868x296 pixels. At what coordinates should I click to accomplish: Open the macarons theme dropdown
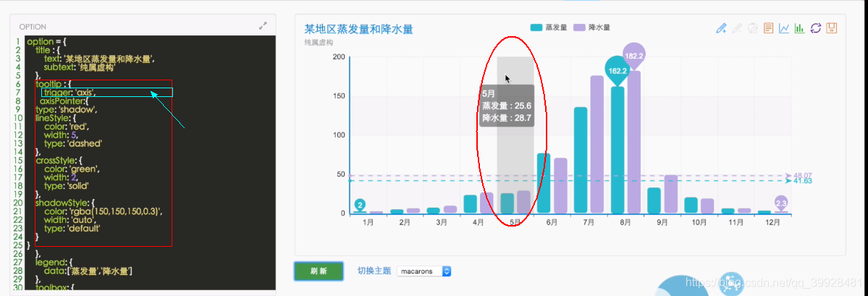[x=424, y=271]
